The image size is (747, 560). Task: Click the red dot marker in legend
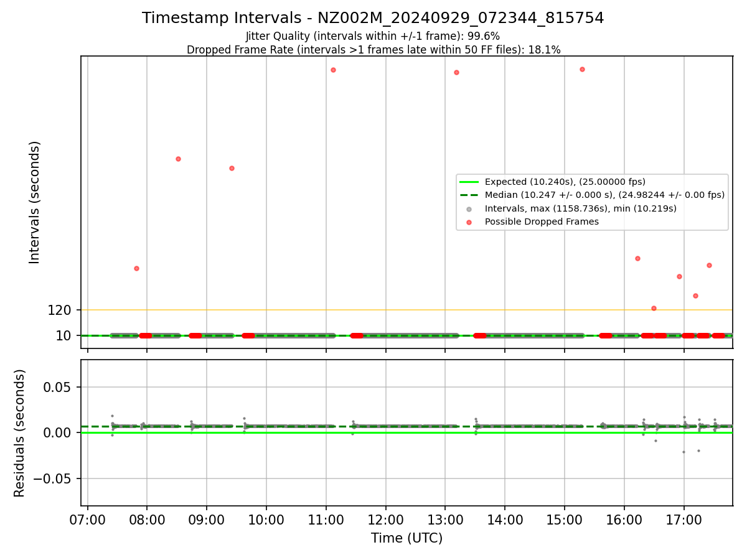(469, 222)
